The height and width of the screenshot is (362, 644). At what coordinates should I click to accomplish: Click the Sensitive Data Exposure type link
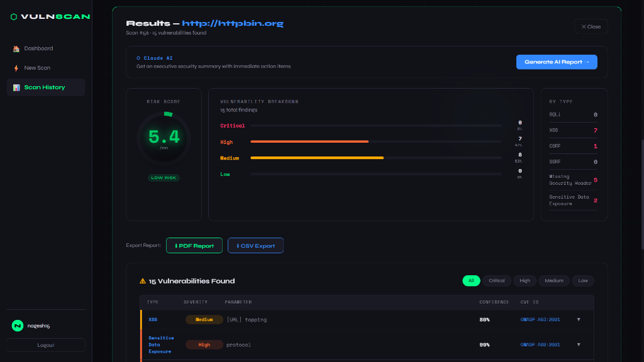(161, 345)
